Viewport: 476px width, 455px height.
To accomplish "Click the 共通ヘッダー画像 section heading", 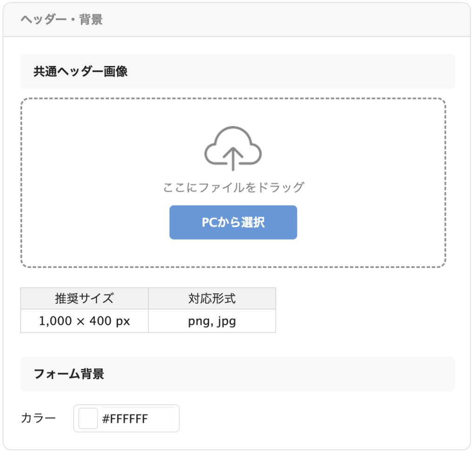I will tap(80, 72).
